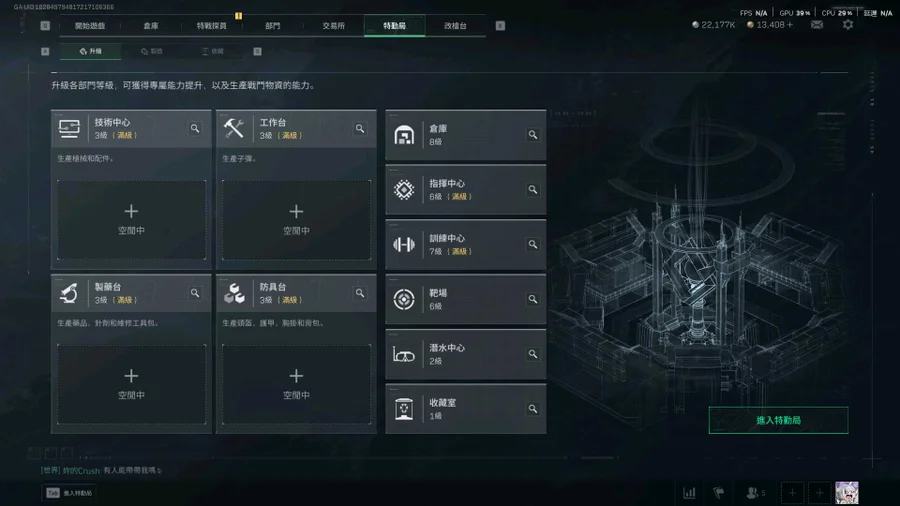
Task: Open the statistics bar chart icon
Action: point(689,493)
